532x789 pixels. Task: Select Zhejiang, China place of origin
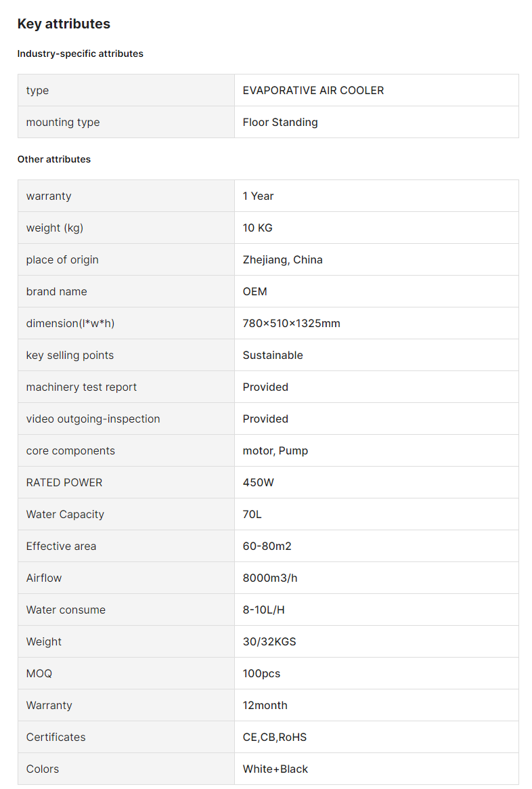click(x=283, y=259)
